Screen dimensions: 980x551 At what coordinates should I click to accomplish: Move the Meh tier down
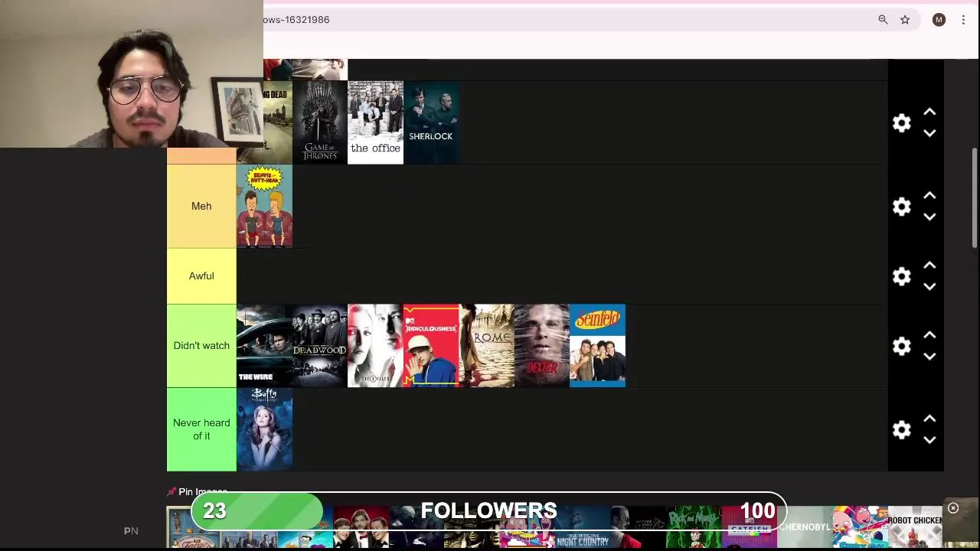pos(929,217)
